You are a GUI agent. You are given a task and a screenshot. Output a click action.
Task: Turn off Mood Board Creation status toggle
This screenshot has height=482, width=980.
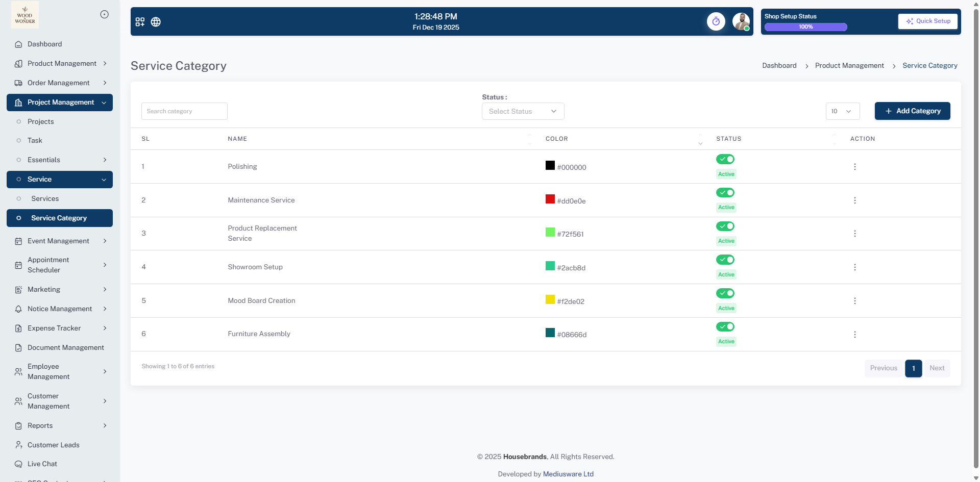click(x=725, y=293)
